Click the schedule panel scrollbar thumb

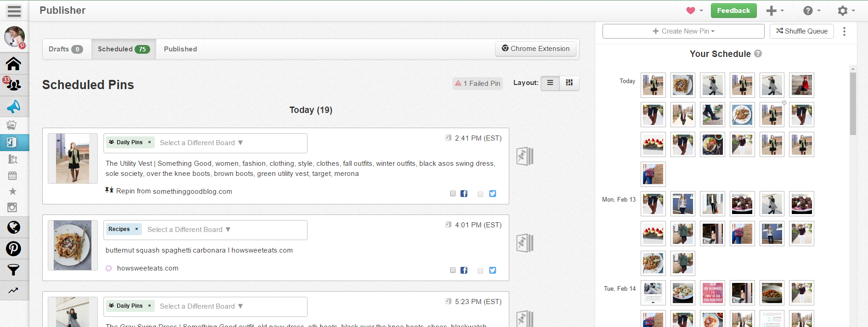coord(853,103)
